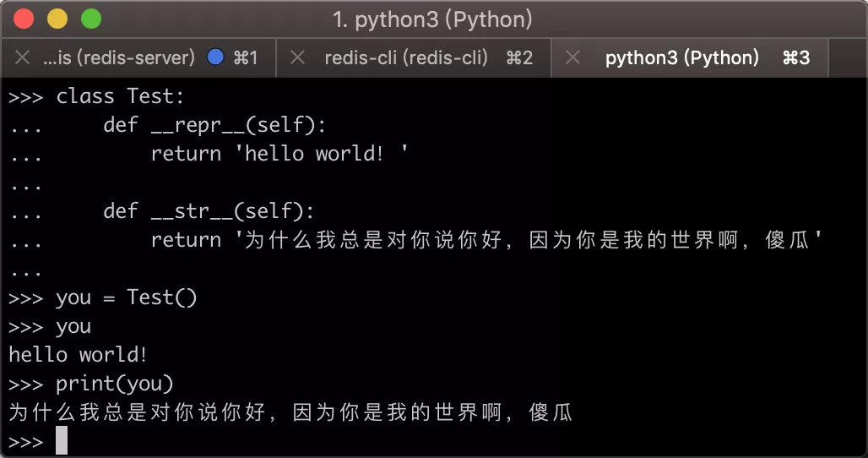Click the ⌘1 shortcut label on first tab
Image resolution: width=868 pixels, height=458 pixels.
coord(245,57)
